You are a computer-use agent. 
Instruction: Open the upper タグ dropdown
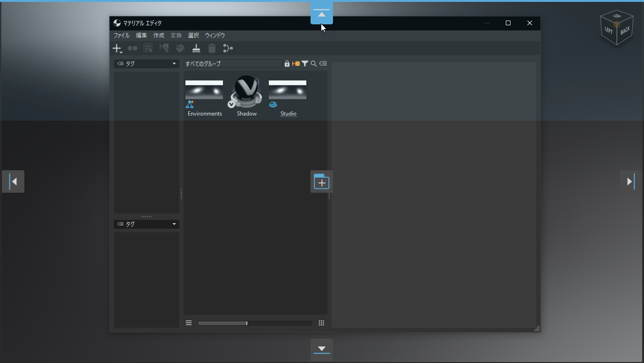coord(147,64)
